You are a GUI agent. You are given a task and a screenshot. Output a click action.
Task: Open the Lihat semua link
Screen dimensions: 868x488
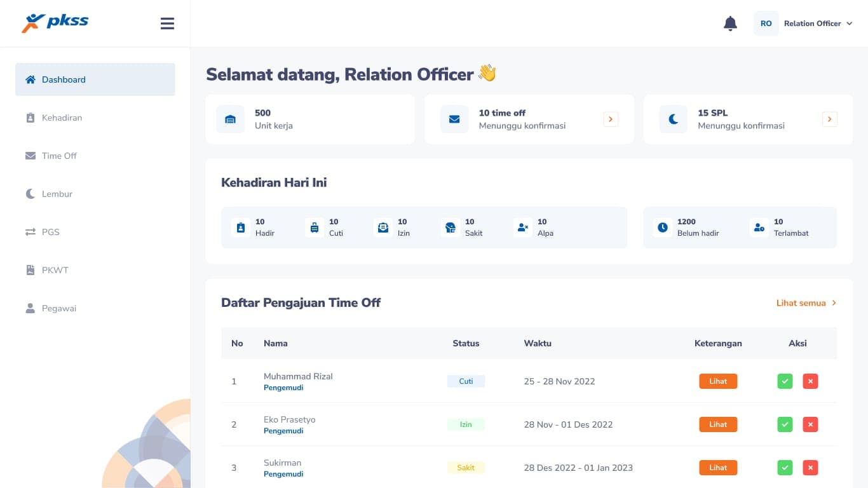tap(806, 303)
